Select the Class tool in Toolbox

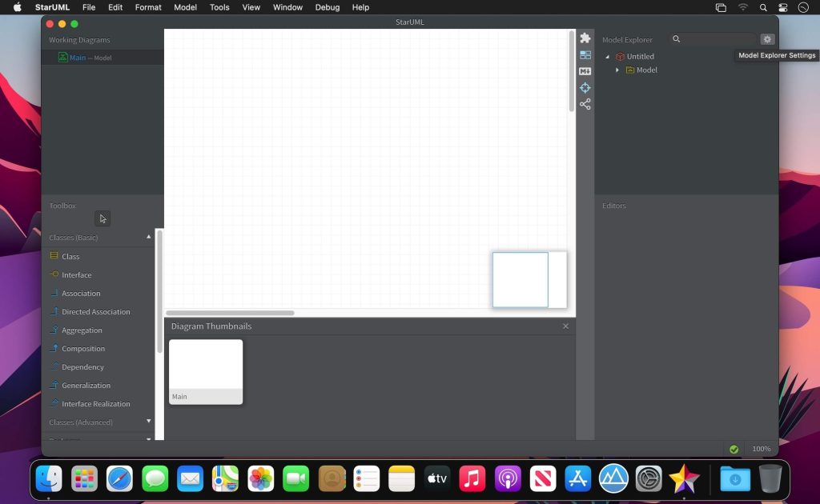point(70,257)
